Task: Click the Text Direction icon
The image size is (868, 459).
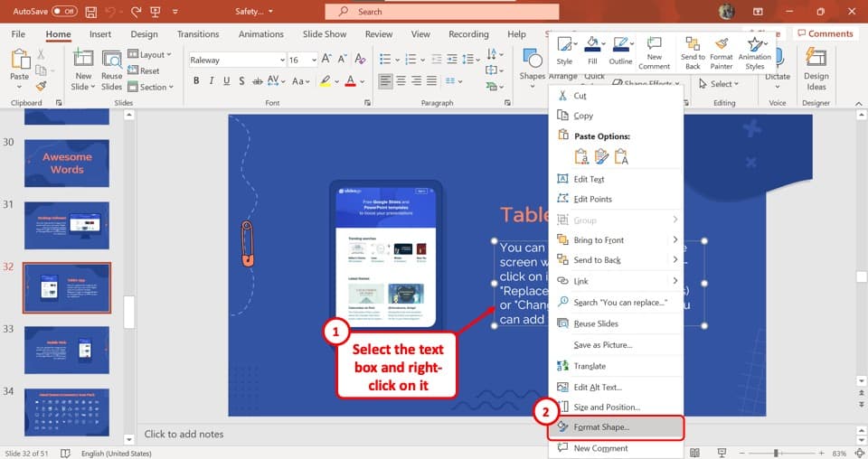Action: (492, 54)
